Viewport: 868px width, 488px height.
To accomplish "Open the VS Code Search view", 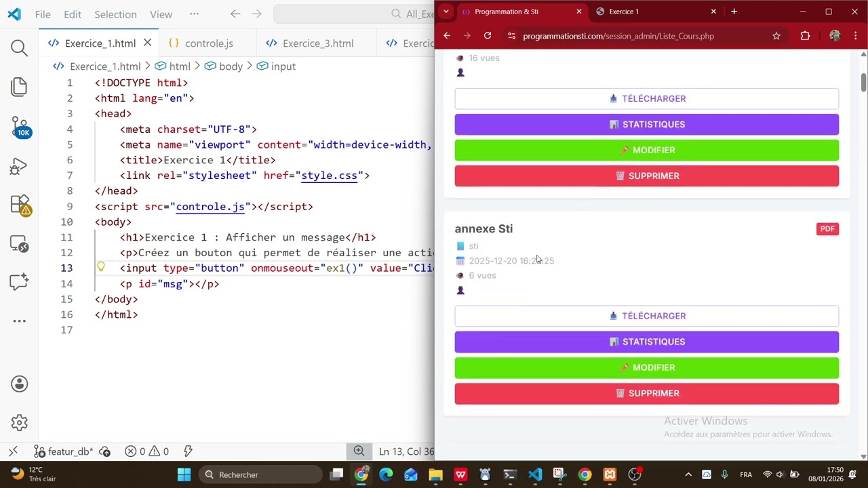I will (19, 47).
